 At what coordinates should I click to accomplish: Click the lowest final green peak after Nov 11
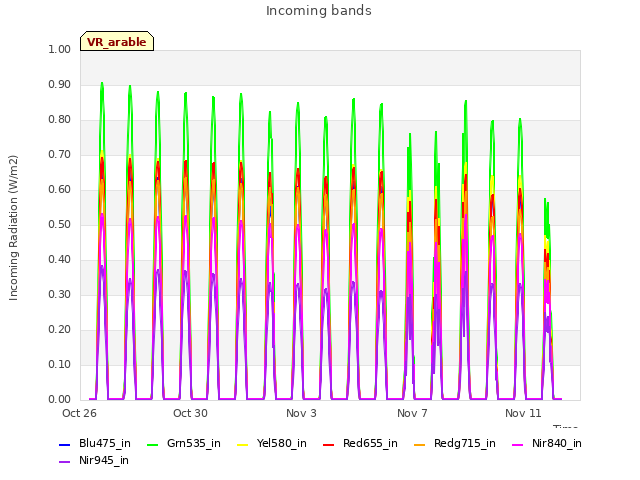point(545,199)
